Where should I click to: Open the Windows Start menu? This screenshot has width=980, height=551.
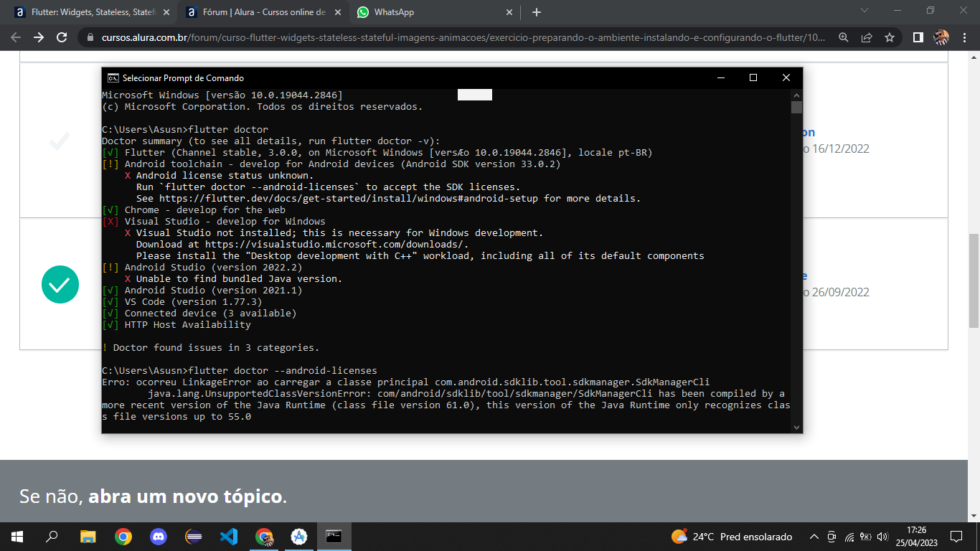click(17, 537)
